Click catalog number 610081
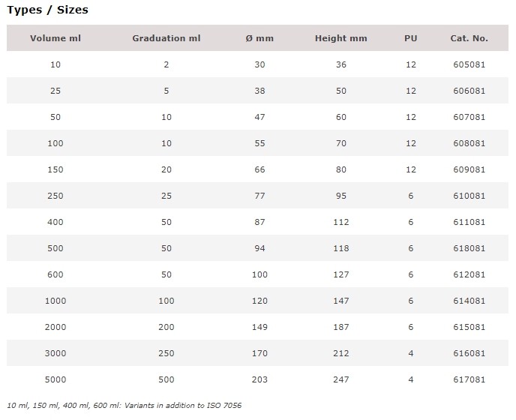The width and height of the screenshot is (516, 420). click(x=469, y=196)
